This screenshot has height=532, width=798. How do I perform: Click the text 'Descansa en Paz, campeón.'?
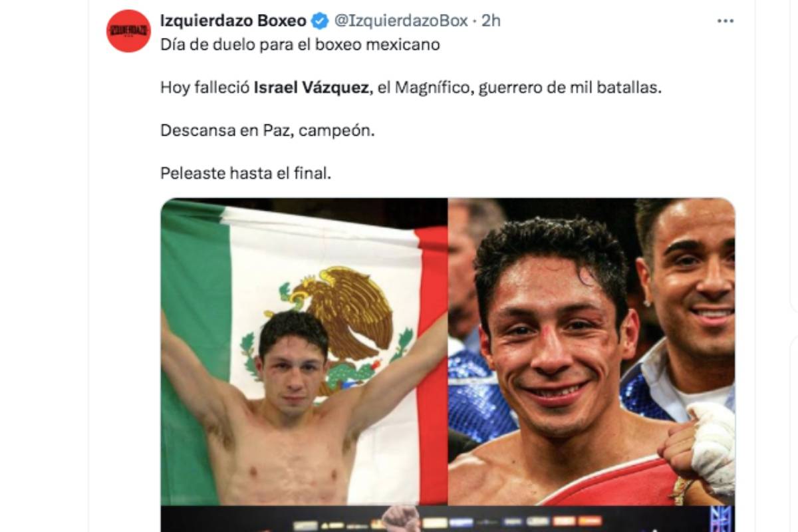point(268,130)
